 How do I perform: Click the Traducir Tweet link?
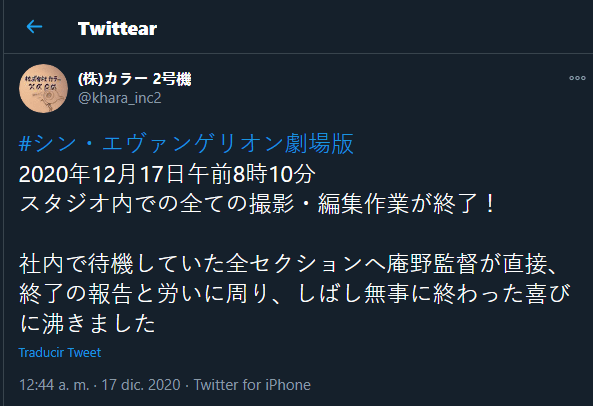60,352
